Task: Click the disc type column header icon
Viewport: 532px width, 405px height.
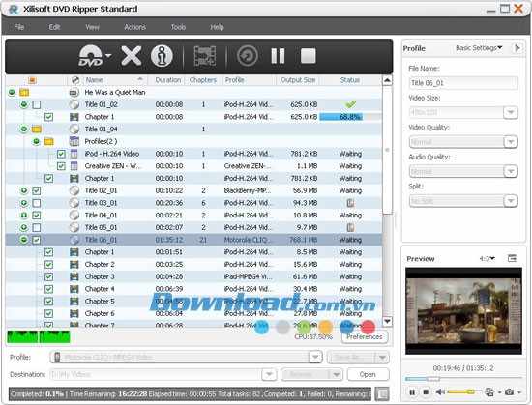Action: (x=75, y=80)
